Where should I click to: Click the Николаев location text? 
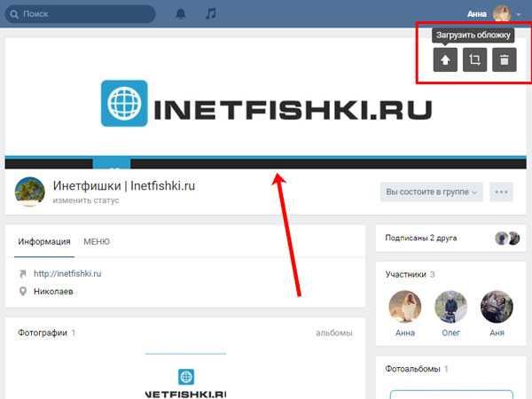(x=53, y=292)
